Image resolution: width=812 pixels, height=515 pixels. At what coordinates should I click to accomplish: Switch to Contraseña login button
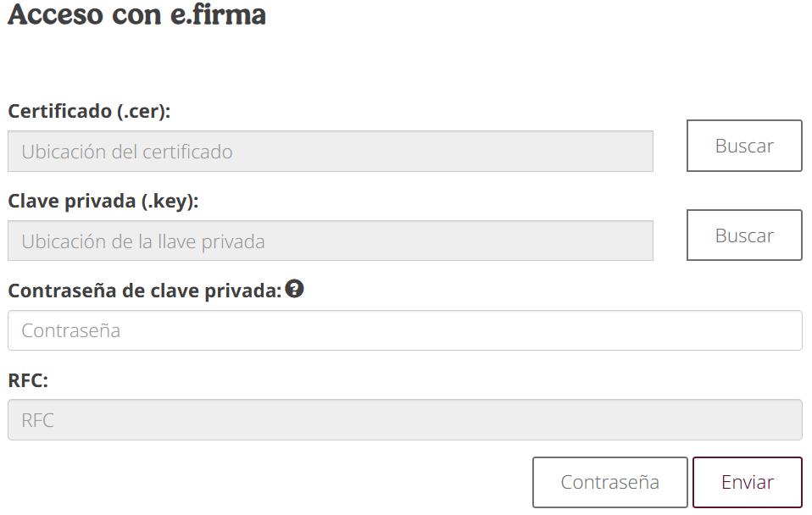point(609,483)
